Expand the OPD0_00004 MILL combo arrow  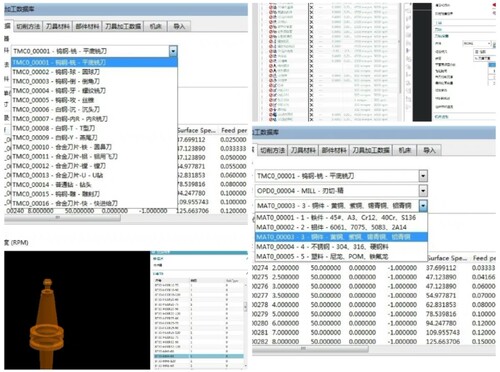(423, 191)
